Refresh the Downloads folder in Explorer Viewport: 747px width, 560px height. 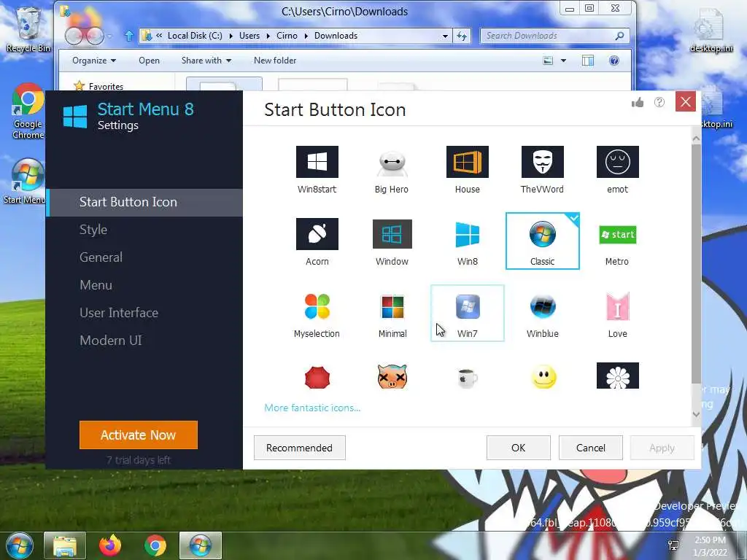[462, 36]
